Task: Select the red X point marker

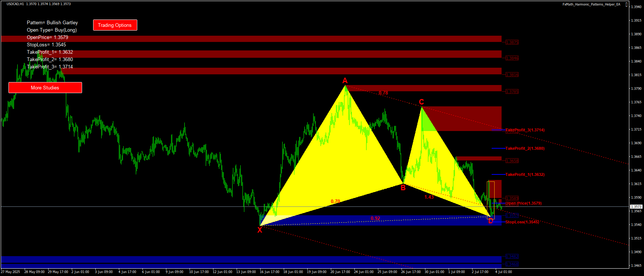Action: [x=260, y=230]
